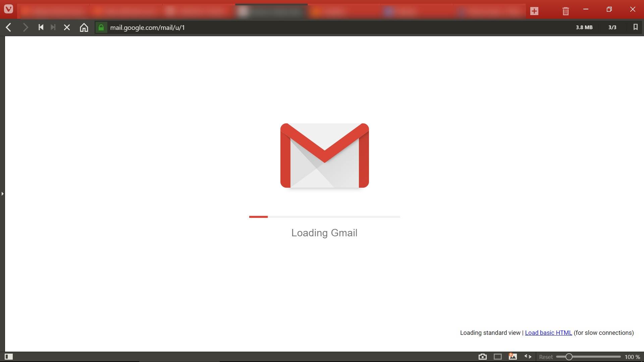The image size is (644, 362).
Task: Open a new tab with the plus button
Action: (x=534, y=11)
